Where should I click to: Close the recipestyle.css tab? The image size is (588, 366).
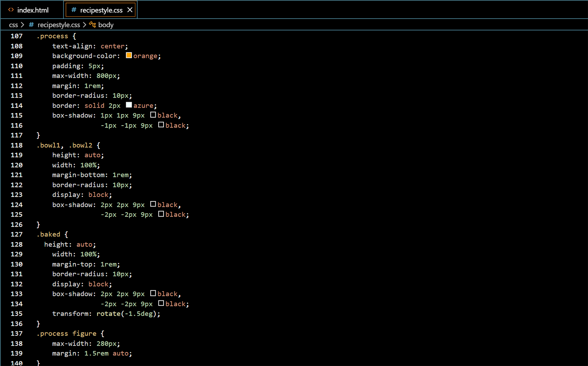pos(130,10)
